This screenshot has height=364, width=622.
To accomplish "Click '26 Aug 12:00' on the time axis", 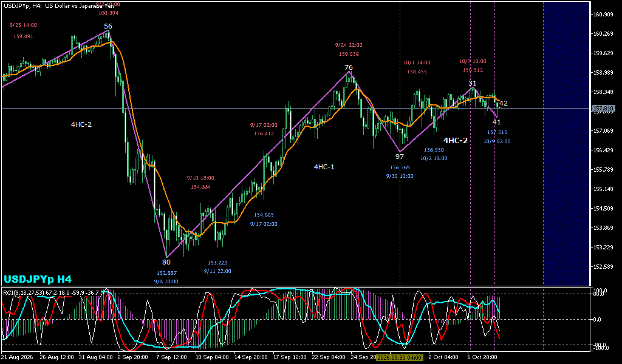I will pos(57,357).
